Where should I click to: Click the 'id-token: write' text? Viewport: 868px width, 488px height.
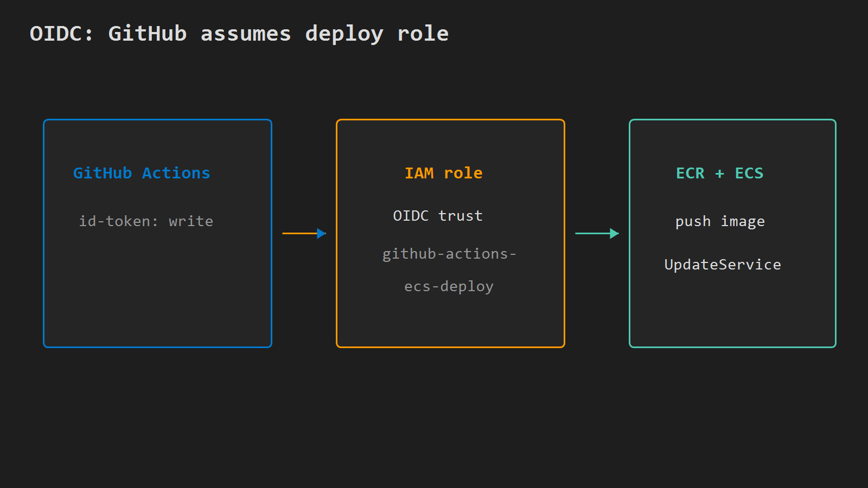[146, 221]
